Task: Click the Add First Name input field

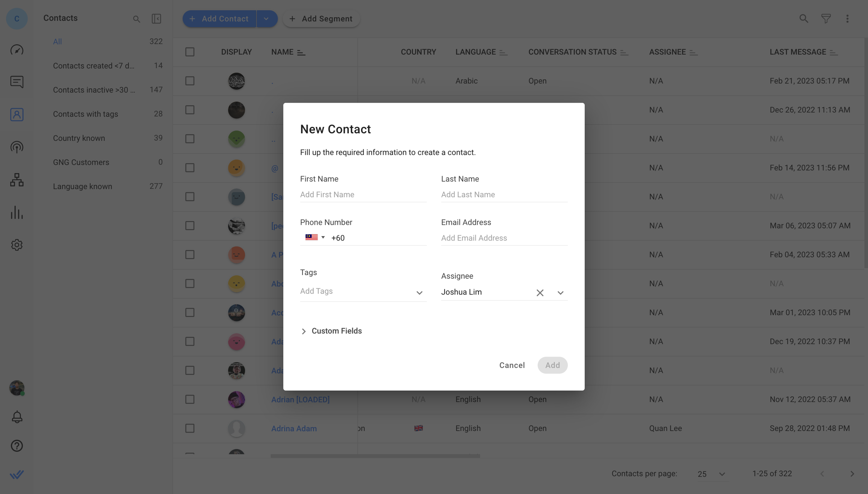Action: click(363, 195)
